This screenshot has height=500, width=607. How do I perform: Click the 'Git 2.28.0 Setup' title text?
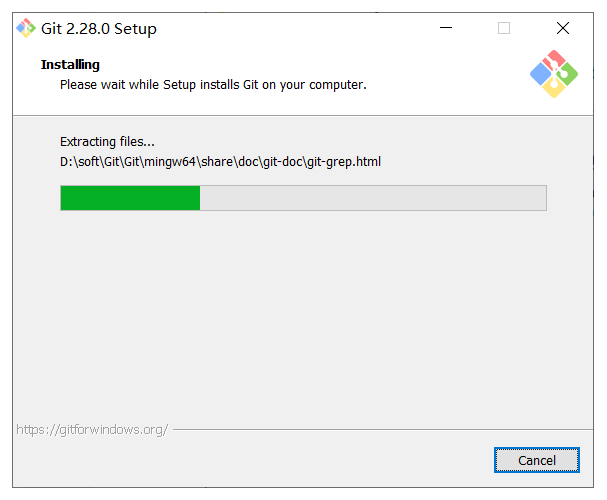(x=99, y=29)
